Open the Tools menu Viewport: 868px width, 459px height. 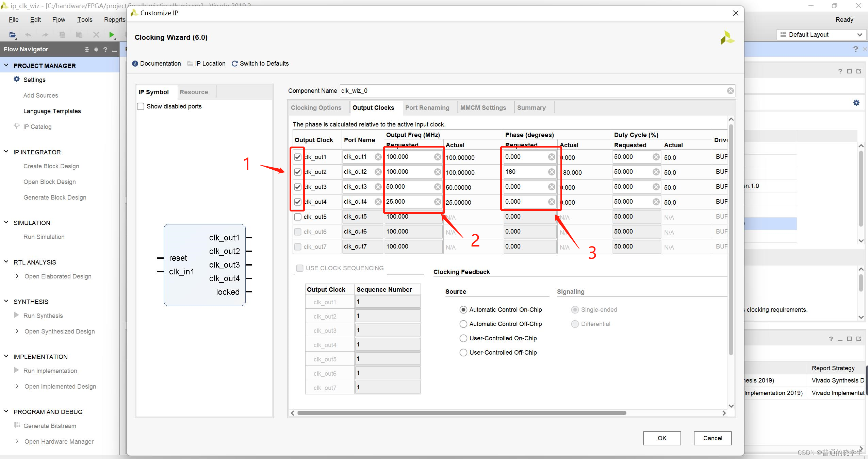tap(84, 20)
